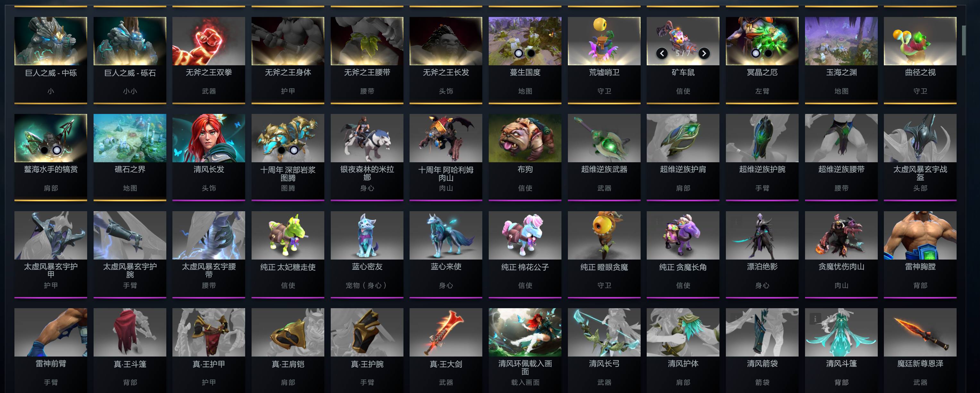Select first style dot on 鳌海水手的犒赏
The width and height of the screenshot is (980, 393).
click(44, 150)
